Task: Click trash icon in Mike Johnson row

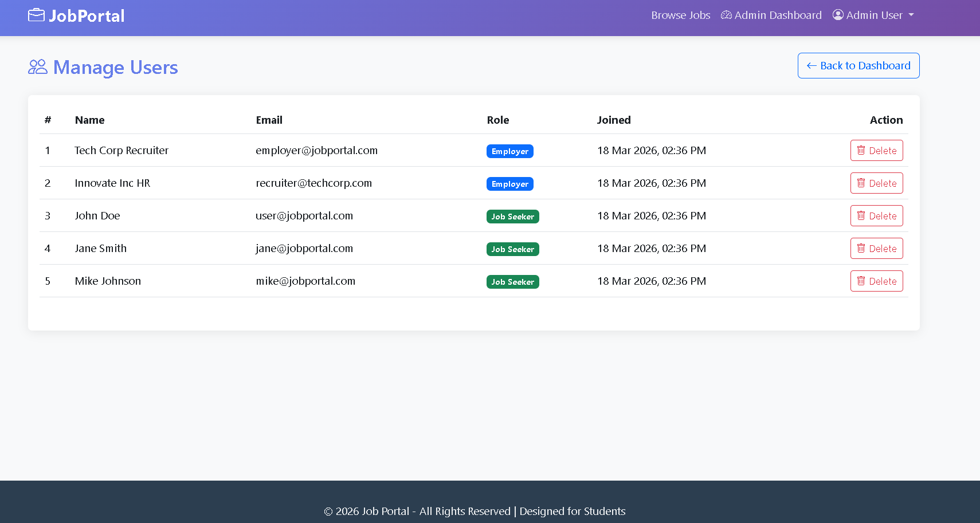Action: click(861, 281)
